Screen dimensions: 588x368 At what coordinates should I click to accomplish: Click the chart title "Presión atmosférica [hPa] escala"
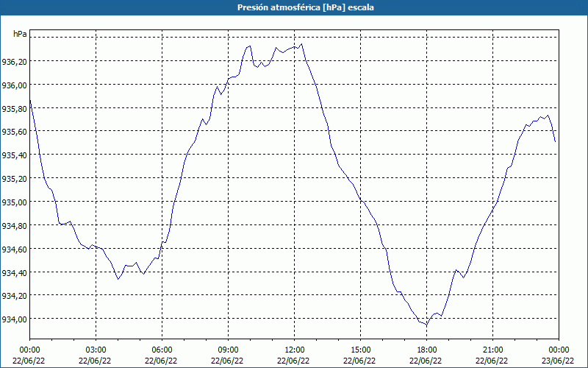tap(306, 7)
